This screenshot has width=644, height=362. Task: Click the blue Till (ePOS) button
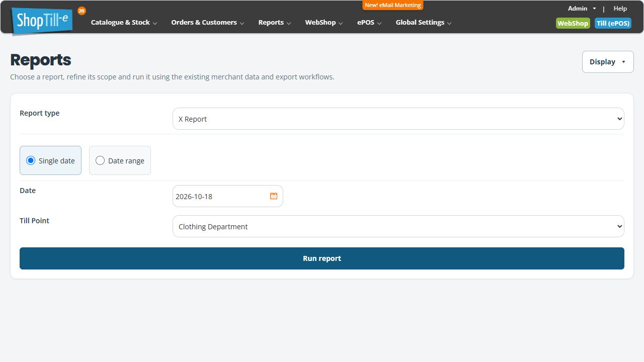coord(613,23)
